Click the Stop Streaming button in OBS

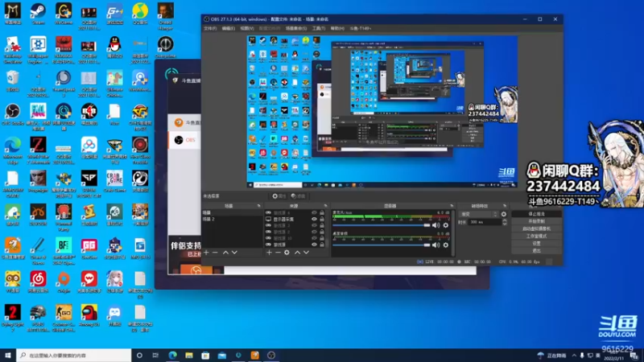coord(536,214)
